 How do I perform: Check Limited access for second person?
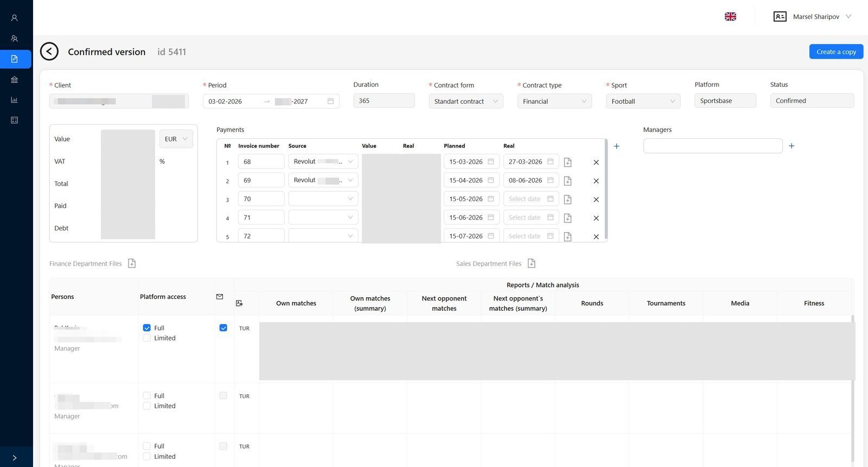pos(146,406)
